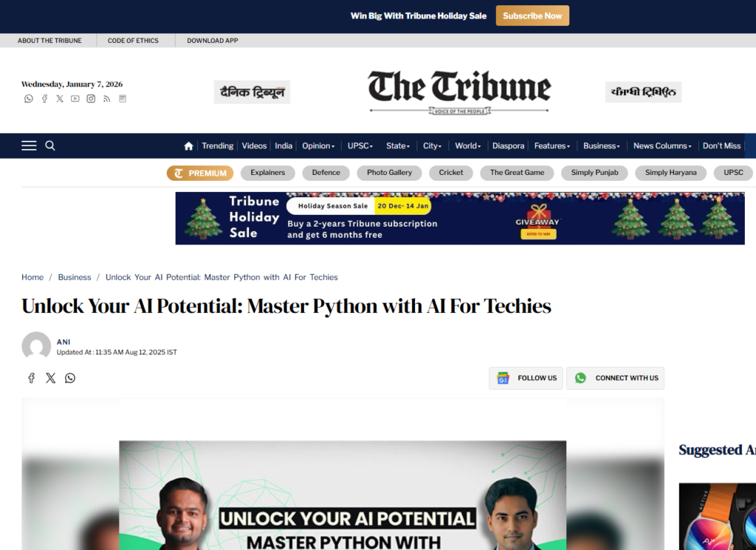Open the hamburger menu icon

coord(29,145)
